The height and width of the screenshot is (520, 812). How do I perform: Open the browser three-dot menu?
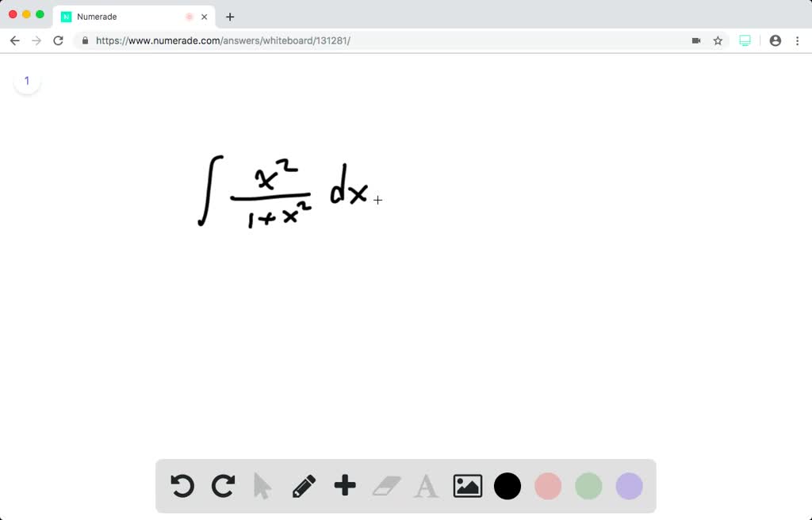[x=797, y=40]
